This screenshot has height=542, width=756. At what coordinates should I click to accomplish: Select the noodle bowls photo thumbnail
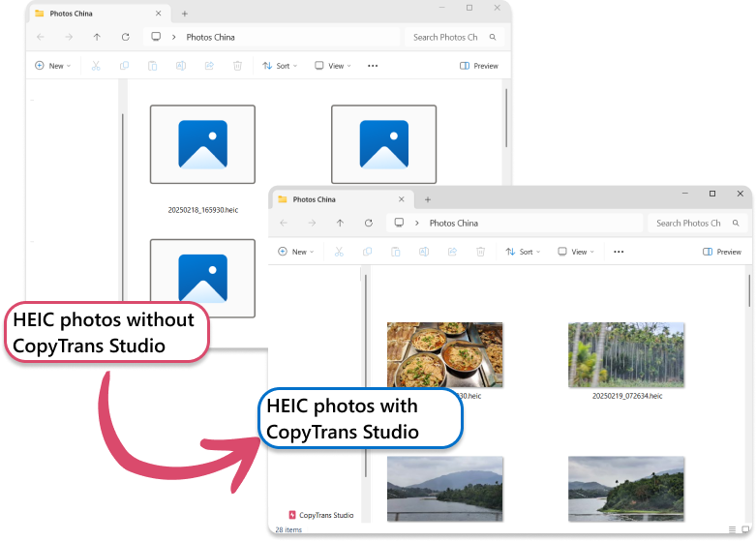point(445,354)
